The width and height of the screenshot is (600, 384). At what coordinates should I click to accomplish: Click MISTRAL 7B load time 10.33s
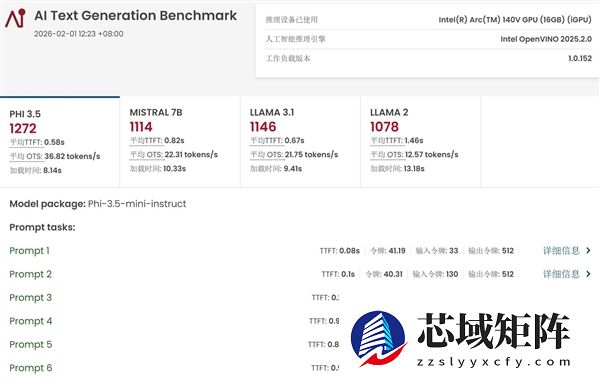click(x=174, y=169)
